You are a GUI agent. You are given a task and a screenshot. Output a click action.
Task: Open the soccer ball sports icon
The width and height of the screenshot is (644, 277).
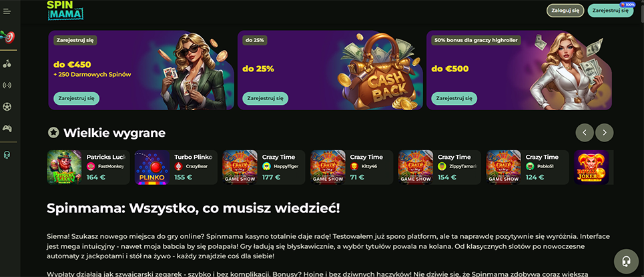[7, 107]
